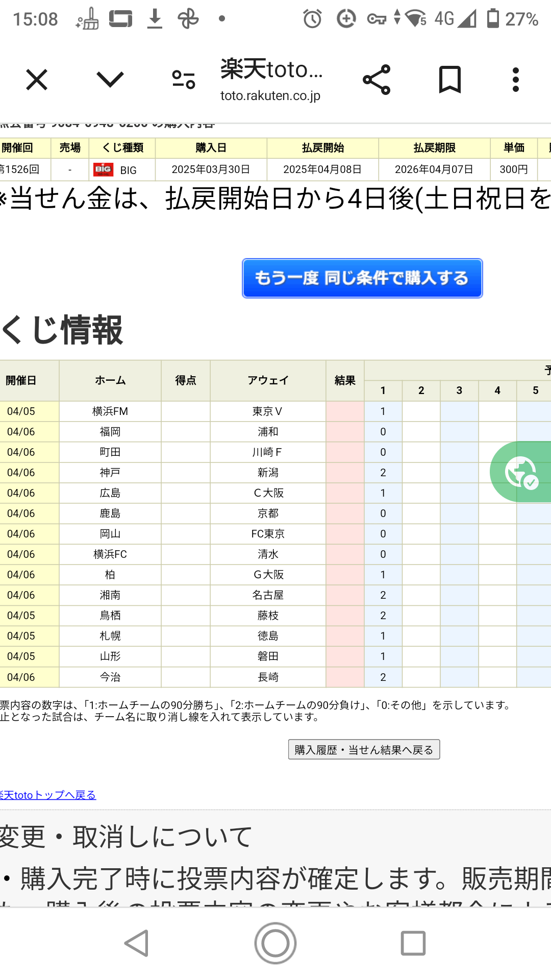
Task: Click the 湘南 home team cell
Action: [x=110, y=595]
